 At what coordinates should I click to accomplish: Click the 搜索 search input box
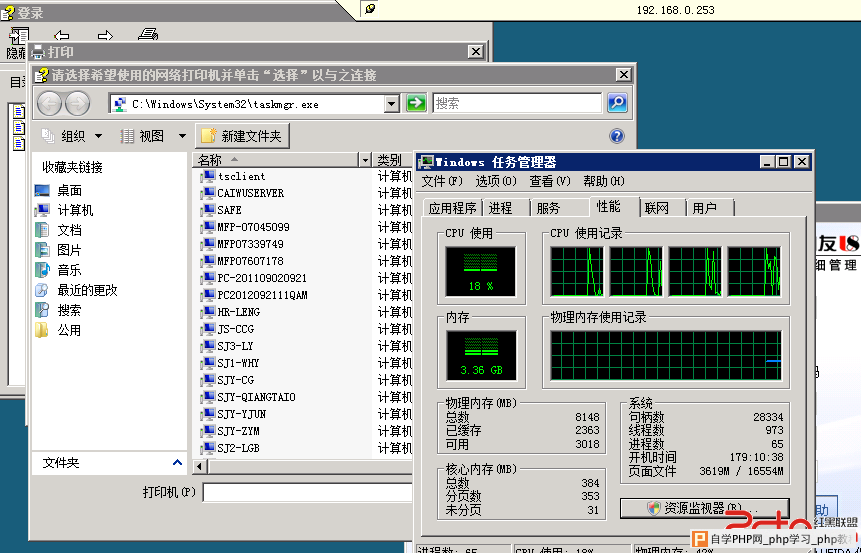517,103
